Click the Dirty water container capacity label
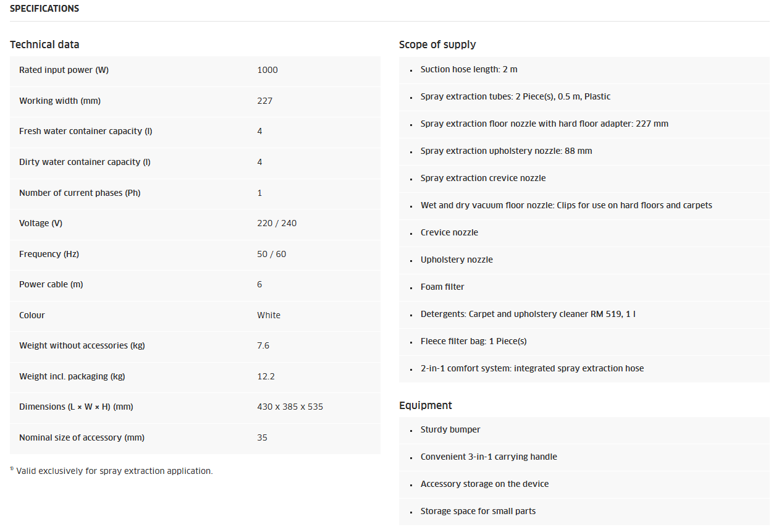Viewport: 779px width, 532px height. tap(85, 162)
